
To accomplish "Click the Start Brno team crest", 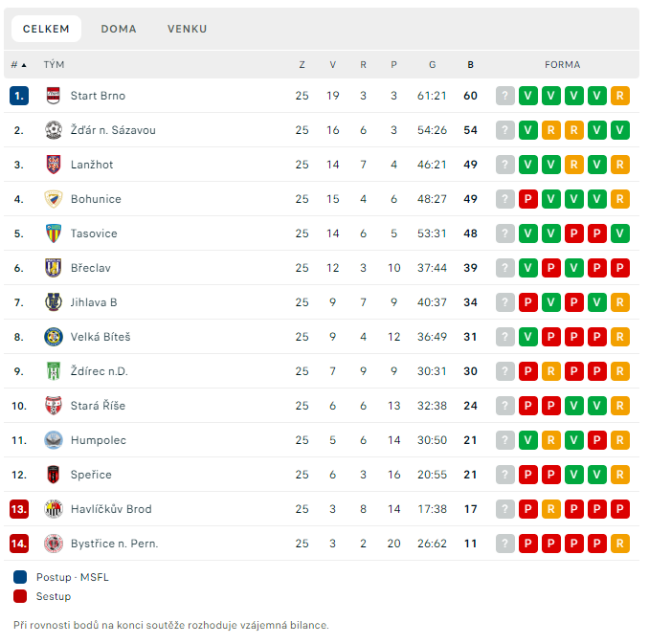I will [54, 96].
